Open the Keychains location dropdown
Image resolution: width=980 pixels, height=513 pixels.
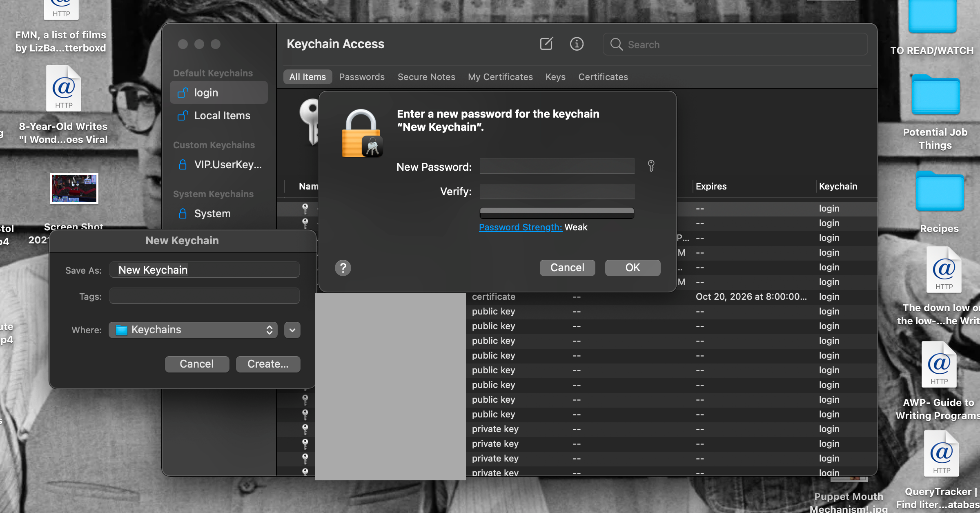(194, 330)
